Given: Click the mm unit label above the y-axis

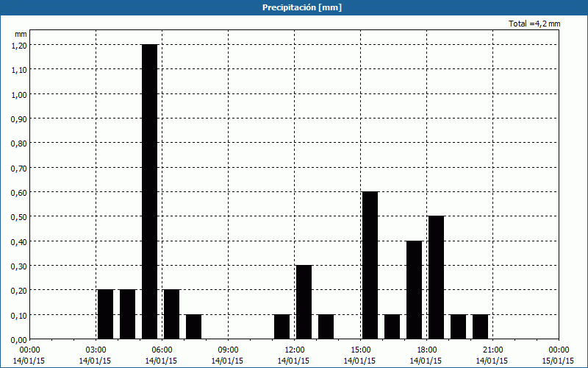Looking at the screenshot, I should [x=21, y=34].
